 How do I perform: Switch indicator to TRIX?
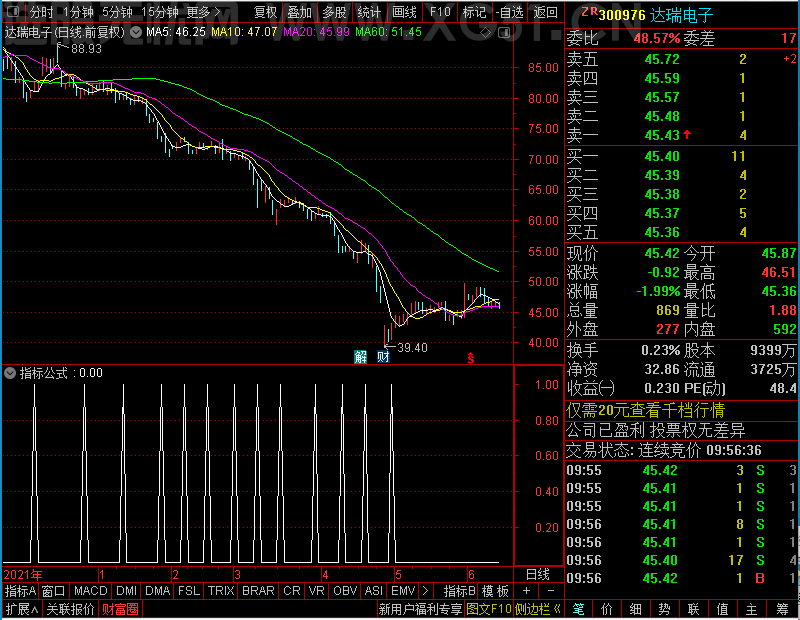(220, 591)
